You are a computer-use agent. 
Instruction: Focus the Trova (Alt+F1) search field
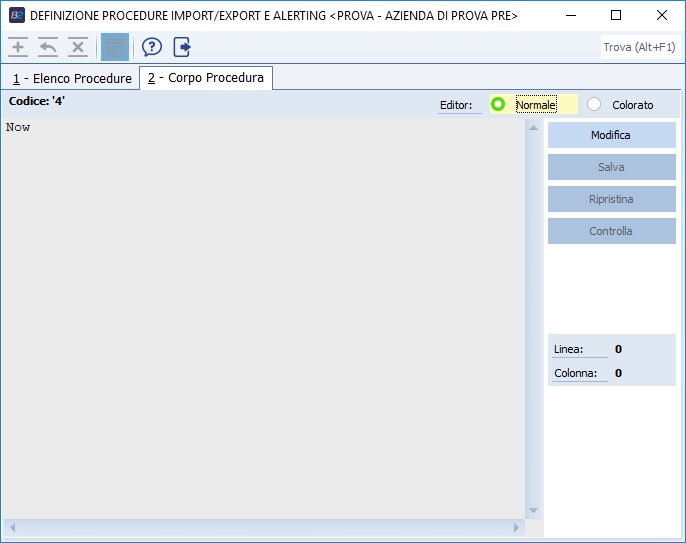[640, 47]
